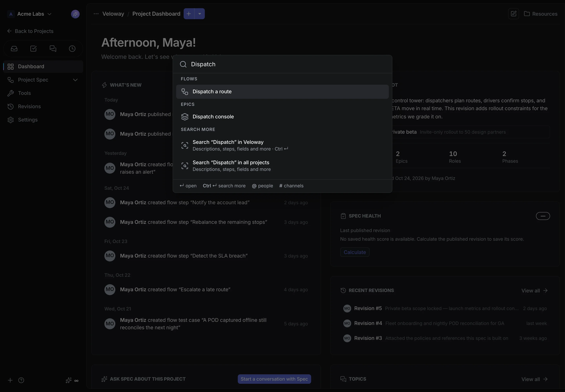Select the "Dispatch console" epic result
Image resolution: width=565 pixels, height=392 pixels.
pos(282,117)
